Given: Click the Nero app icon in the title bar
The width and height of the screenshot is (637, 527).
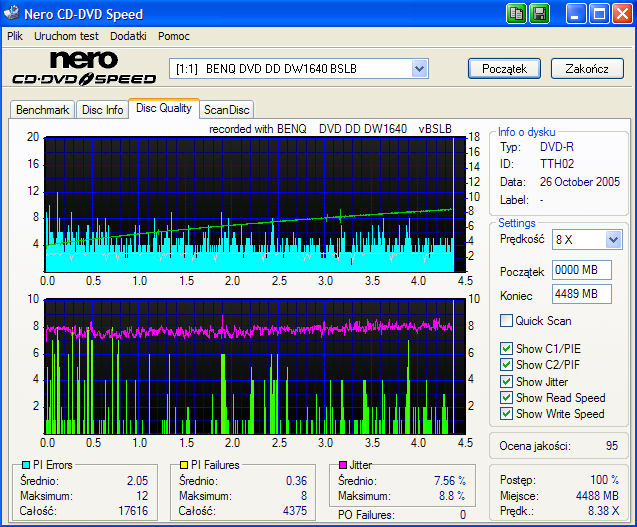Looking at the screenshot, I should pos(11,13).
